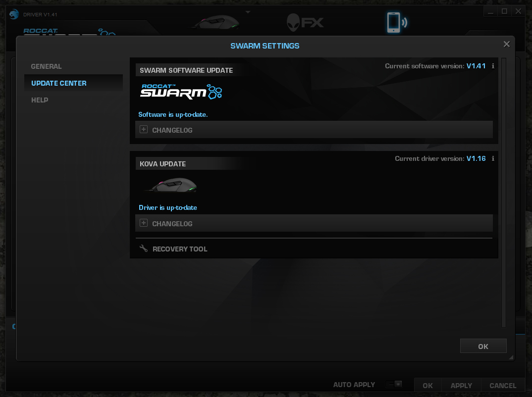Click the 'KOVA UPDATE' heading
Viewport: 532px width, 397px height.
pos(163,164)
